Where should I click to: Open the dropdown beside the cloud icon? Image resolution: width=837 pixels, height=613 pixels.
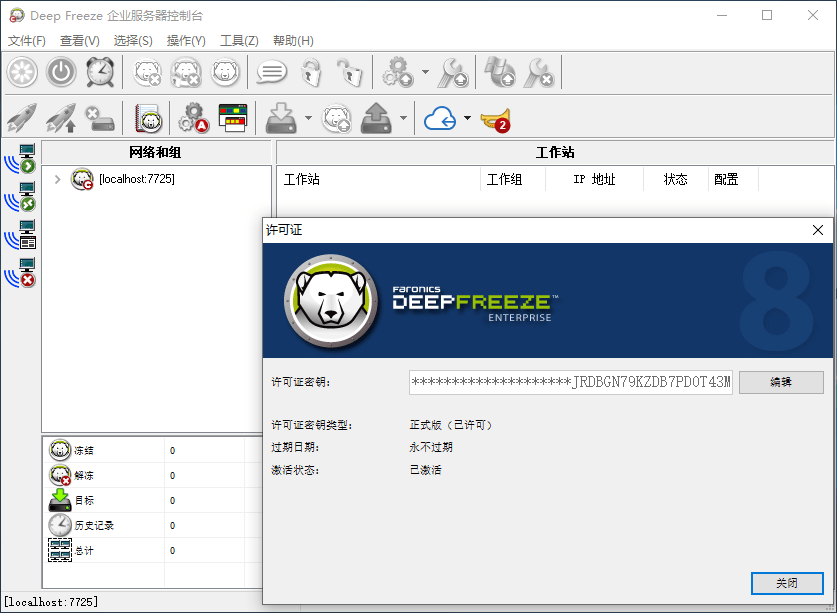[x=467, y=117]
